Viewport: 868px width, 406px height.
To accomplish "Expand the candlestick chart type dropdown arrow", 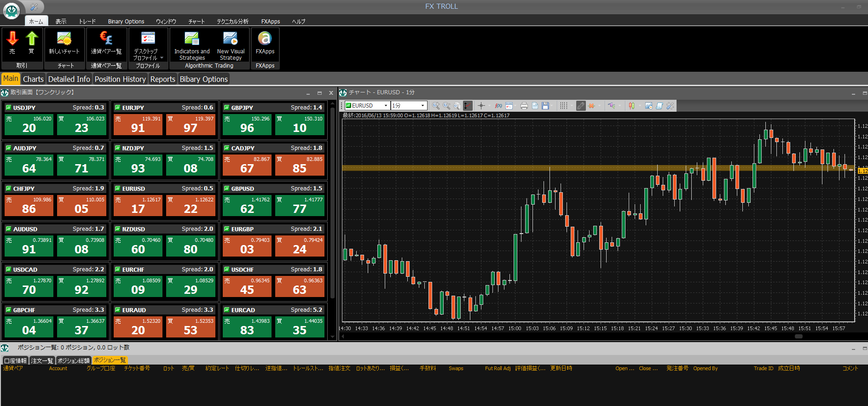I will click(x=640, y=106).
